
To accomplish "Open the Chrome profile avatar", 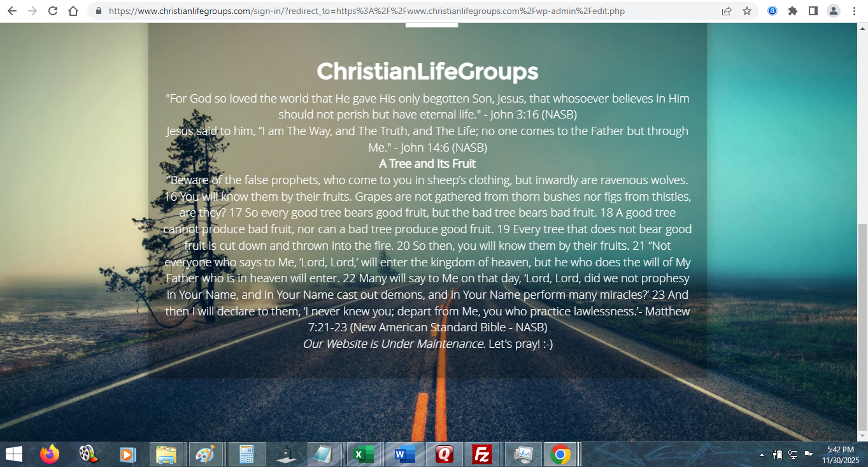I will (x=834, y=11).
